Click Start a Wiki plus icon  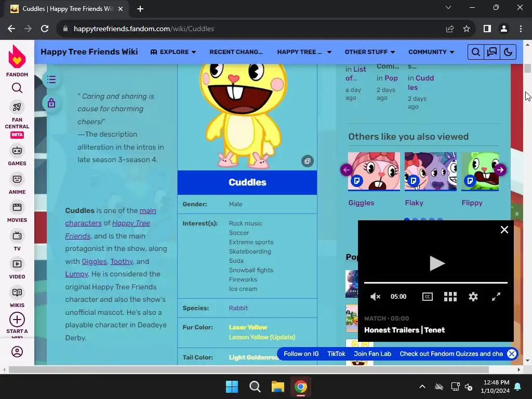[17, 320]
